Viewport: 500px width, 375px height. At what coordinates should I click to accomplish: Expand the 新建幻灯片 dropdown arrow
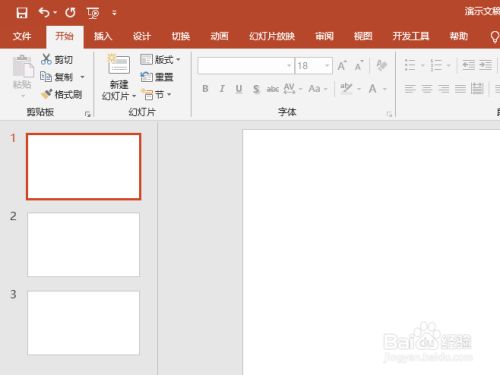[134, 96]
